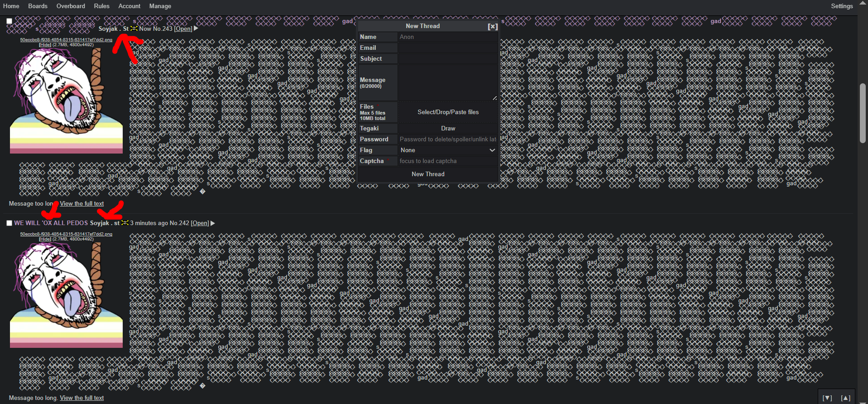The height and width of the screenshot is (404, 868).
Task: Expand the post menu arrow for No.242
Action: pyautogui.click(x=213, y=223)
